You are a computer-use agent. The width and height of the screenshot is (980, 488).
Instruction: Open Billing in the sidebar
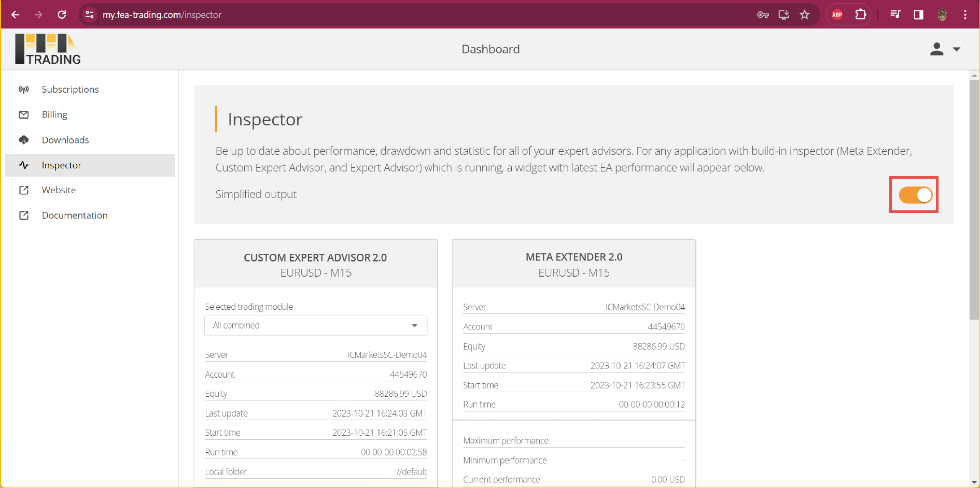[x=90, y=114]
